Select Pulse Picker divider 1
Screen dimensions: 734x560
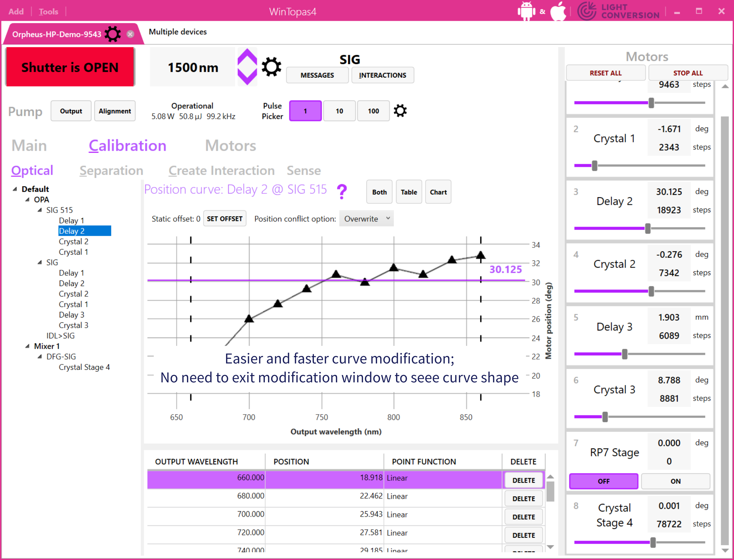(305, 111)
